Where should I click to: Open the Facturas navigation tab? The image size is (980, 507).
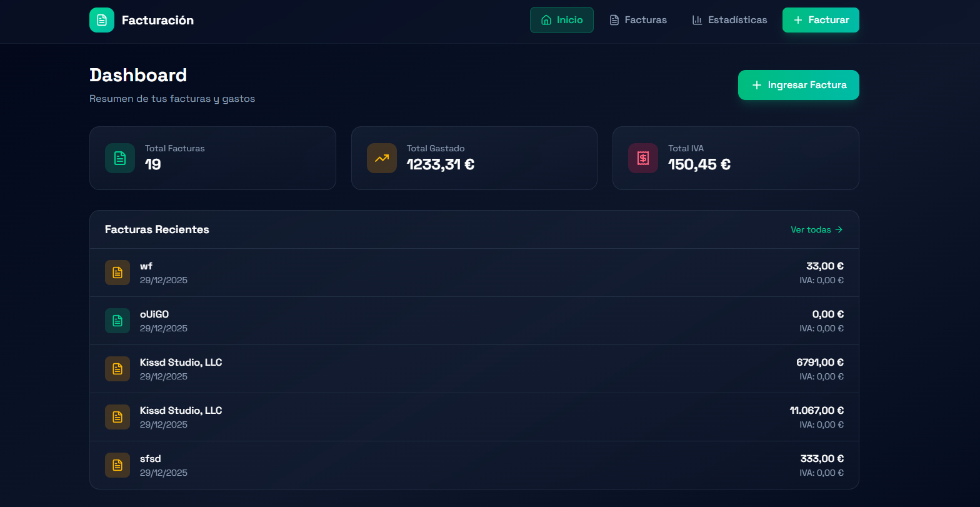coord(638,20)
